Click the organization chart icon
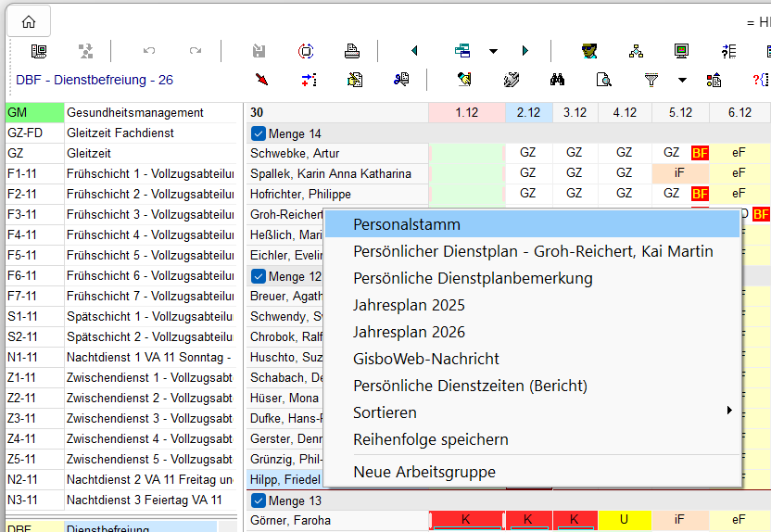The image size is (771, 532). [636, 51]
